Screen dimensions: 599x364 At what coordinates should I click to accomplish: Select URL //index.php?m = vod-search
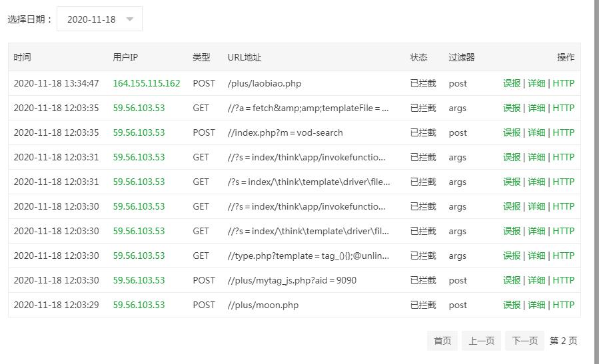pos(285,132)
